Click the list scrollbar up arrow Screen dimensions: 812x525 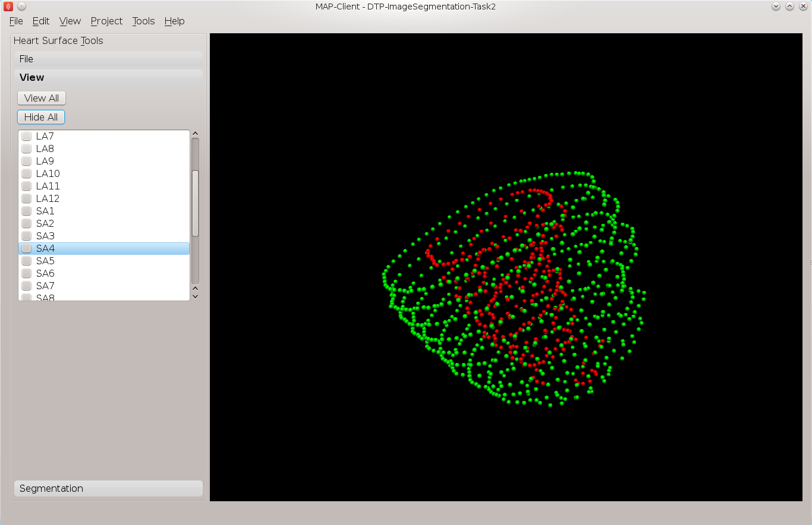click(195, 134)
